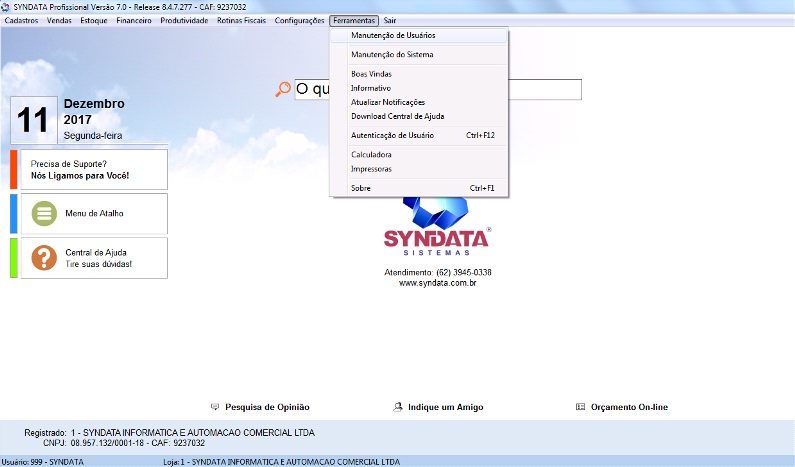Select Manutenção de Usuários
This screenshot has height=467, width=795.
pyautogui.click(x=419, y=35)
